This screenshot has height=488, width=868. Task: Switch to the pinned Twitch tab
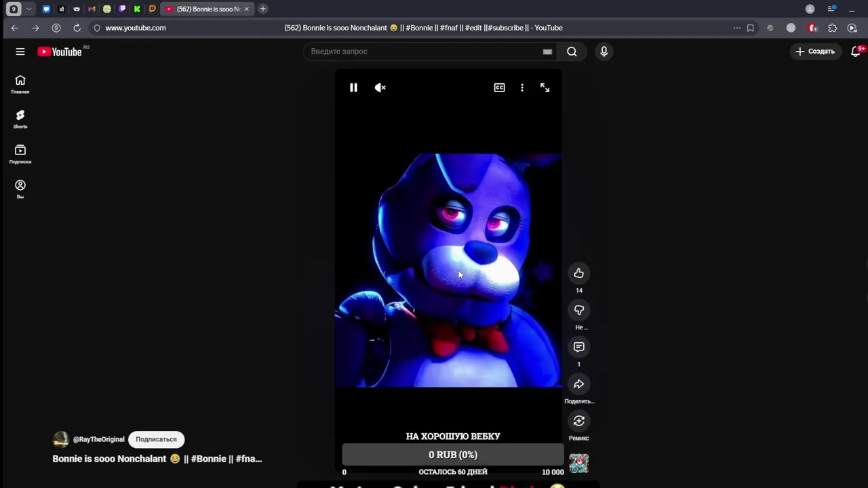122,9
